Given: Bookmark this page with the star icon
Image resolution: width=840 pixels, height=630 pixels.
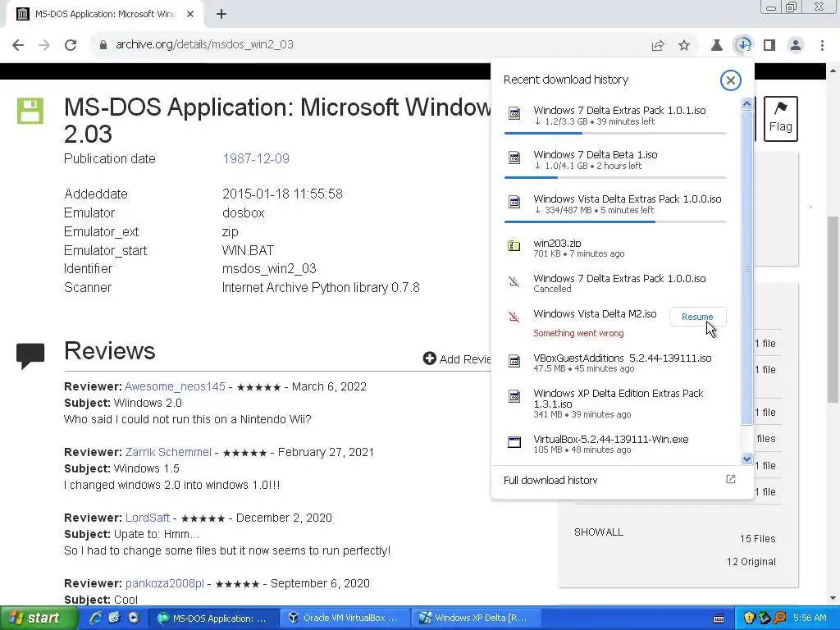Looking at the screenshot, I should pyautogui.click(x=684, y=46).
